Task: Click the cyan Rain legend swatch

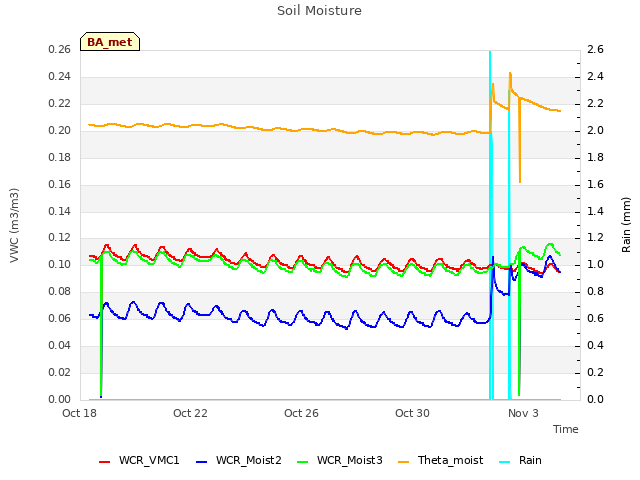Action: (x=504, y=462)
